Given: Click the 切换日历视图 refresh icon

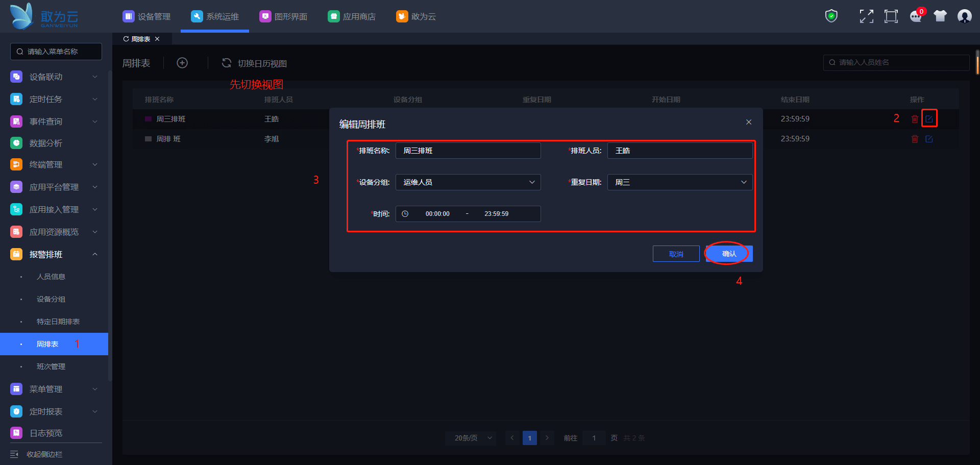Looking at the screenshot, I should click(x=227, y=63).
